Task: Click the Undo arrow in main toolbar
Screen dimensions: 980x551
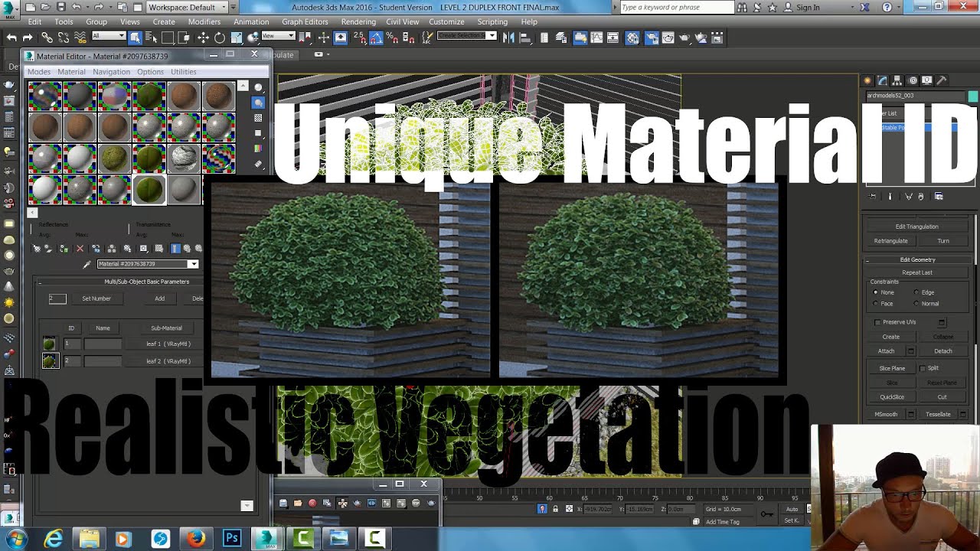Action: click(x=11, y=37)
